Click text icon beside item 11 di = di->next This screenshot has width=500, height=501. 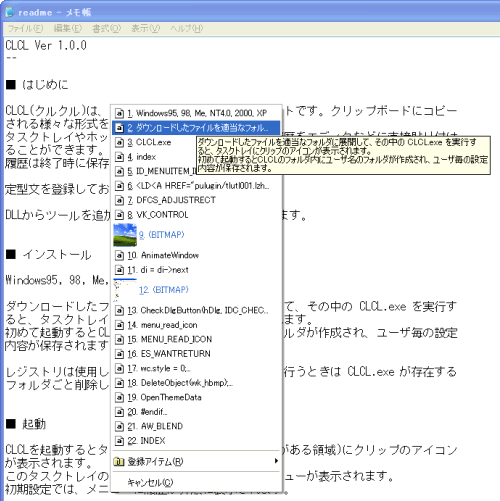(x=119, y=270)
